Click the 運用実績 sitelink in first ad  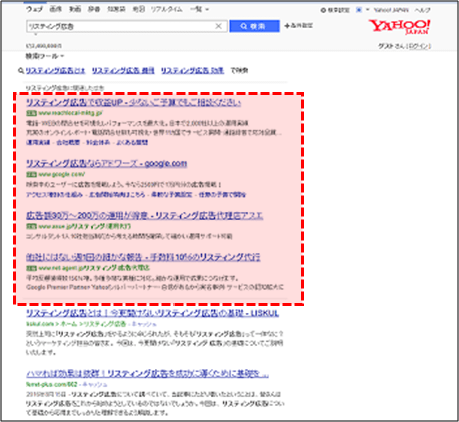click(38, 142)
